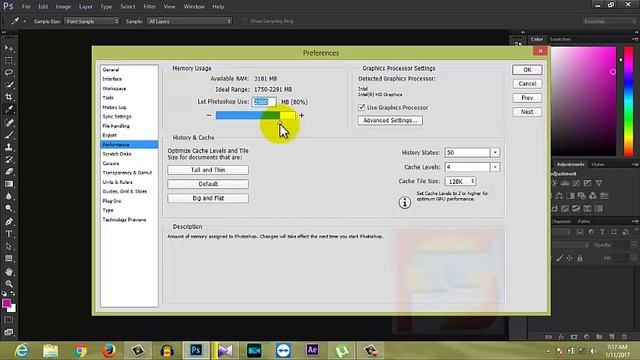
Task: Toggle Show Sampling Ring checkbox
Action: (244, 21)
